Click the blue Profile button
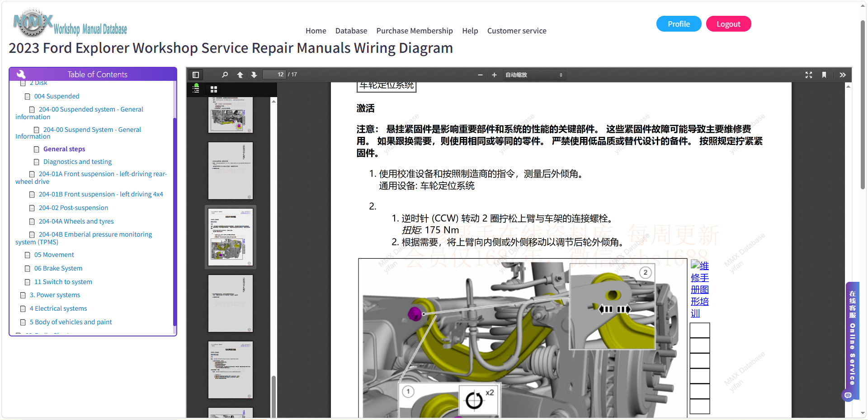The width and height of the screenshot is (868, 420). (679, 24)
